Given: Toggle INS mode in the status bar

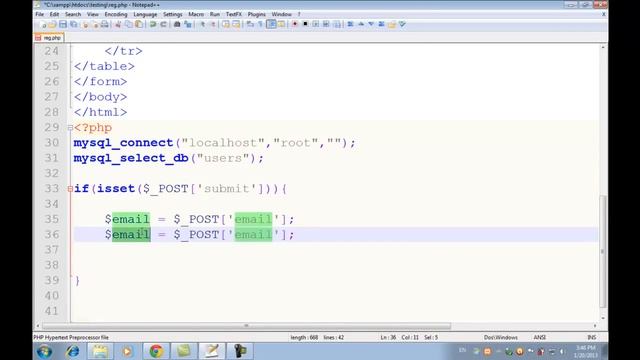Looking at the screenshot, I should [591, 338].
